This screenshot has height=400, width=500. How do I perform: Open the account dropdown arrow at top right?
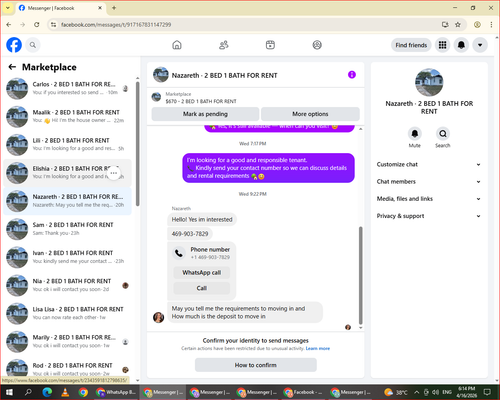(480, 45)
